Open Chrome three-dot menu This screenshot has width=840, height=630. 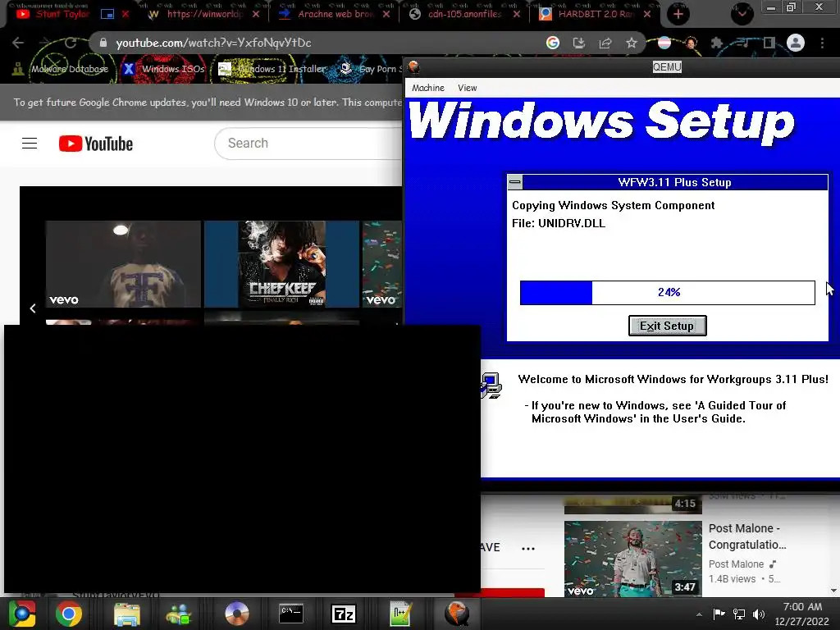tap(822, 43)
